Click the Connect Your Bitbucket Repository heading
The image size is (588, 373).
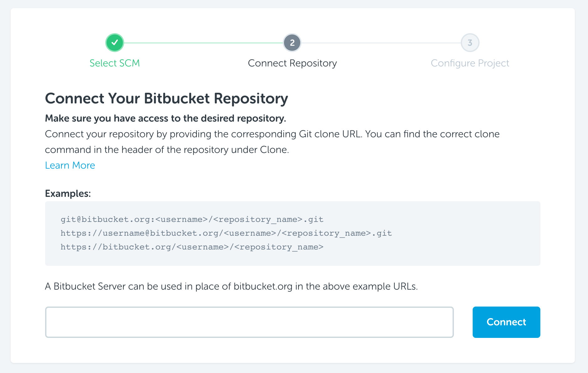[x=166, y=99]
